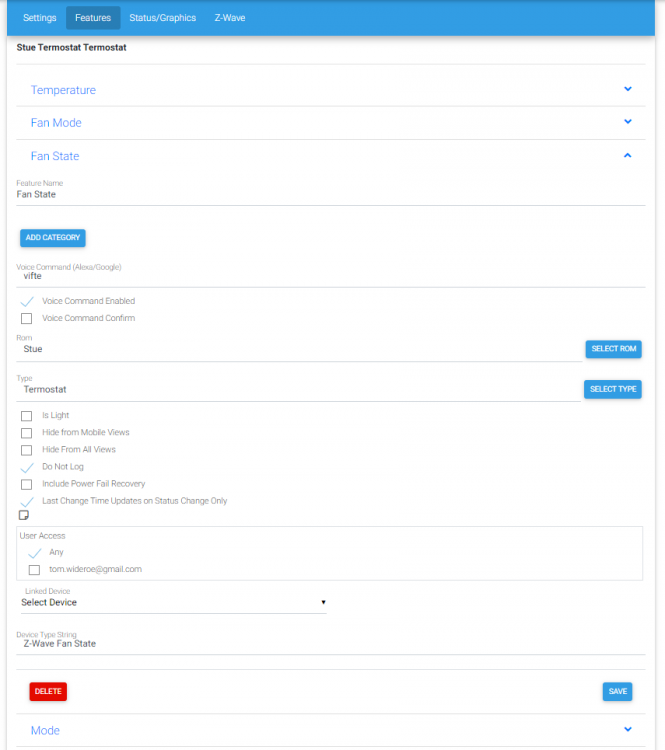Open the Z-Wave tab
The width and height of the screenshot is (665, 750).
229,18
